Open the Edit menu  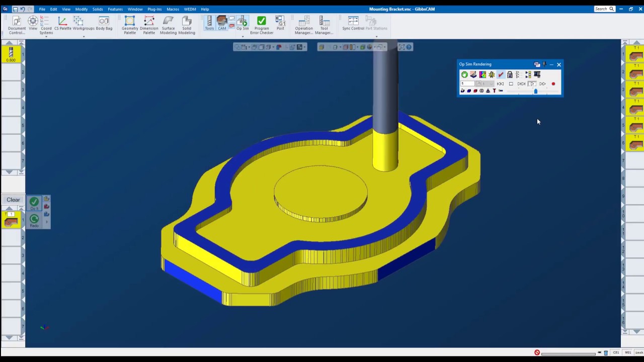coord(53,9)
